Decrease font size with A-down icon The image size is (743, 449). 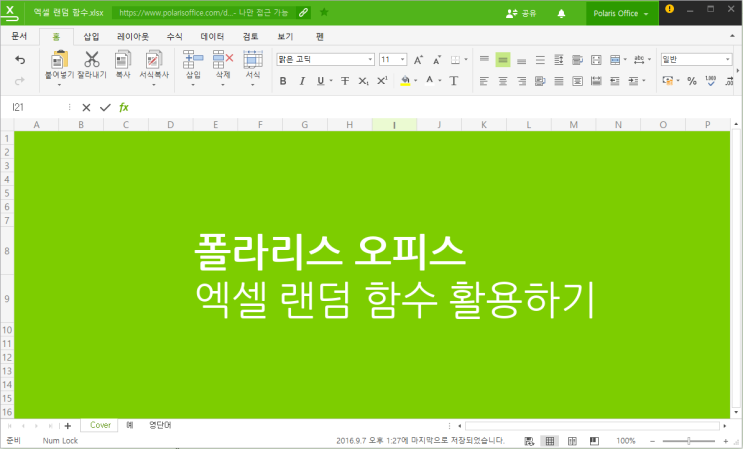coord(437,60)
